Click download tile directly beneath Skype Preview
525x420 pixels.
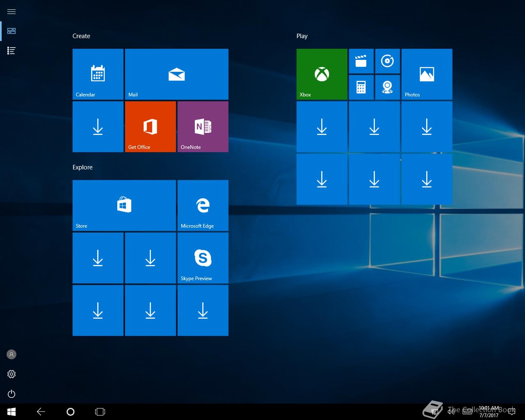[203, 310]
